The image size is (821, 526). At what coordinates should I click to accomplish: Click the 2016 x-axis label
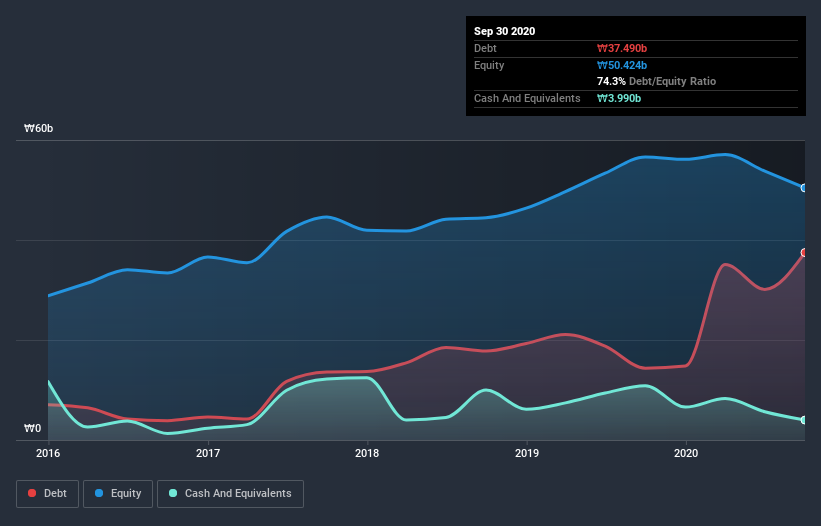(48, 453)
